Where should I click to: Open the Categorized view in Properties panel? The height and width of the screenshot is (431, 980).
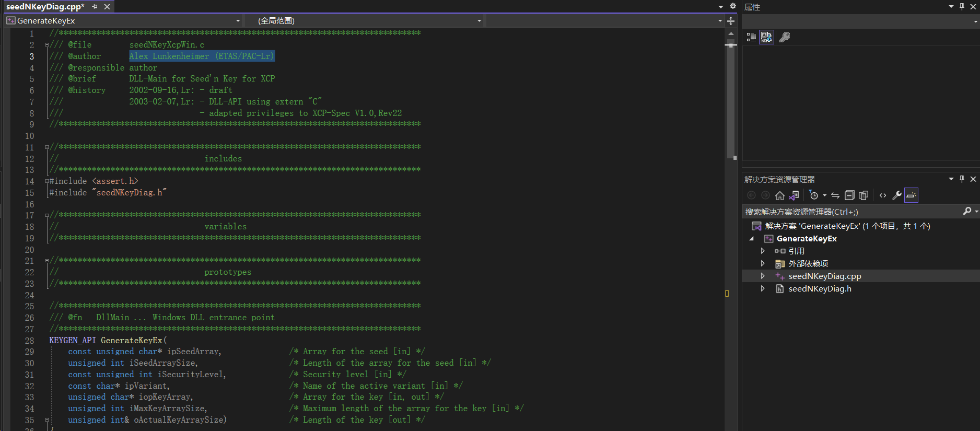[751, 37]
